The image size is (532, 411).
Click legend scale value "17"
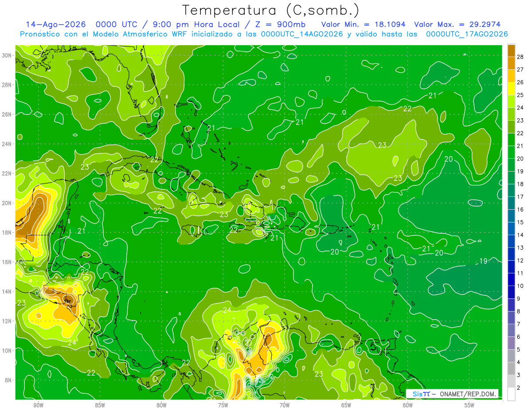tap(521, 197)
